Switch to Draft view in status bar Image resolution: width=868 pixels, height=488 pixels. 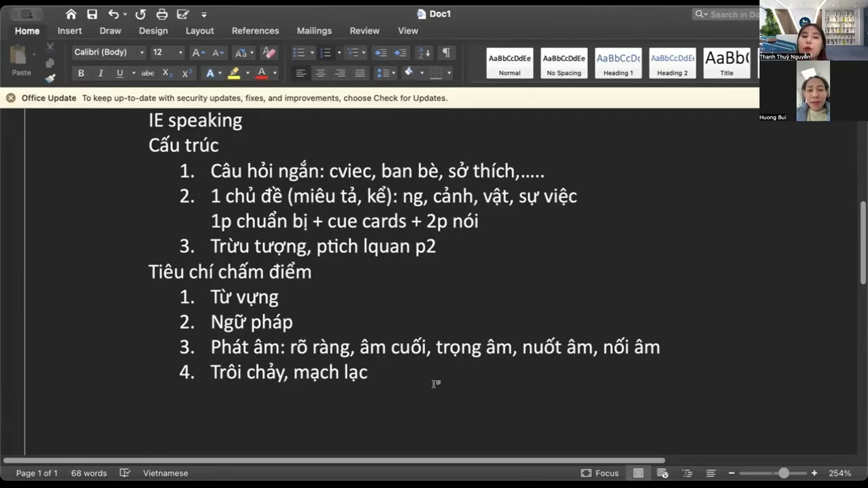[711, 473]
